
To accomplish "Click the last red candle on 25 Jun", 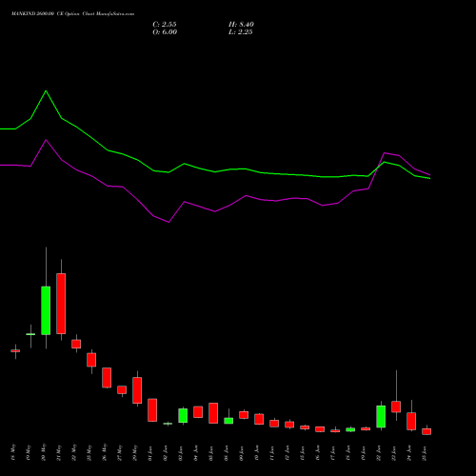I will point(426,431).
